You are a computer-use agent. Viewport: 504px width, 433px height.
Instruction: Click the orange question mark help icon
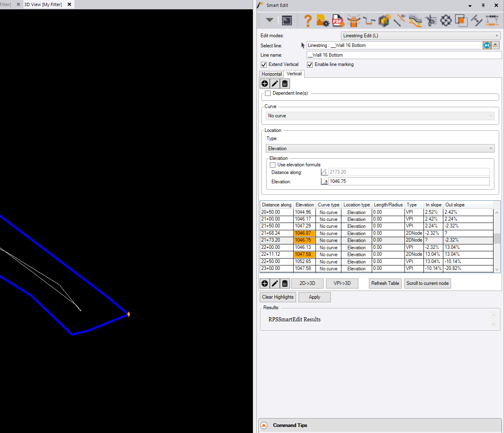click(308, 20)
